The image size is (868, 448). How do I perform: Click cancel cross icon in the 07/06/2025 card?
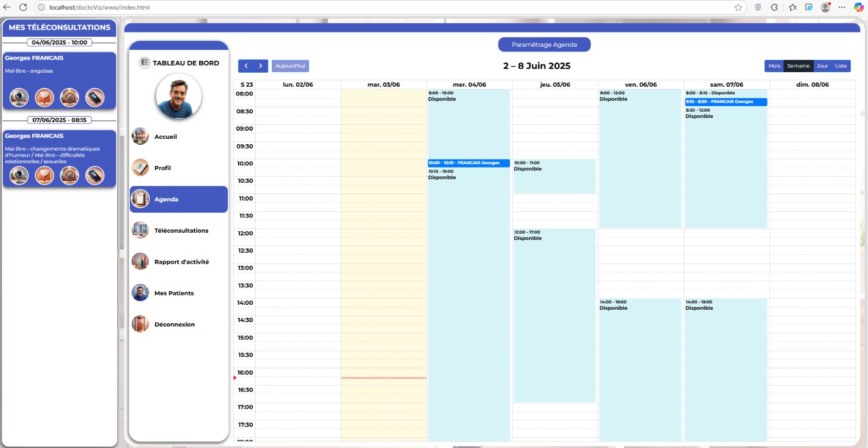click(69, 176)
